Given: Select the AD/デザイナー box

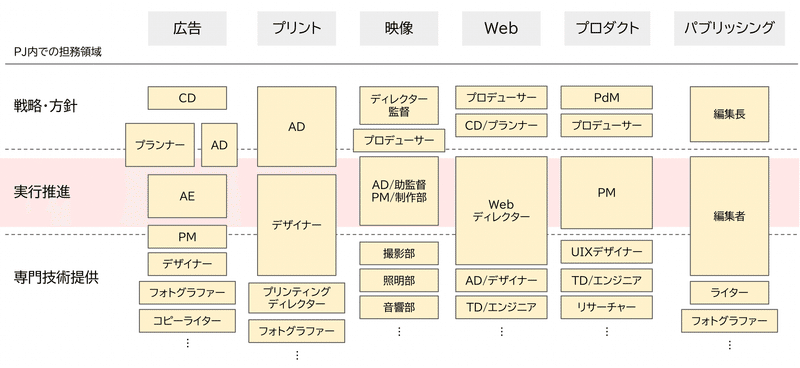Looking at the screenshot, I should 501,280.
